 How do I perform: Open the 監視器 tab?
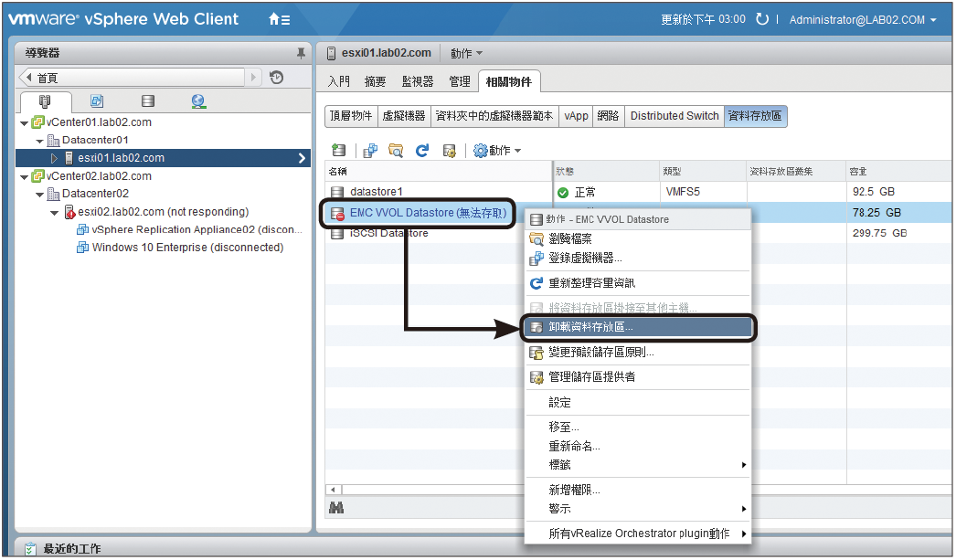coord(418,81)
